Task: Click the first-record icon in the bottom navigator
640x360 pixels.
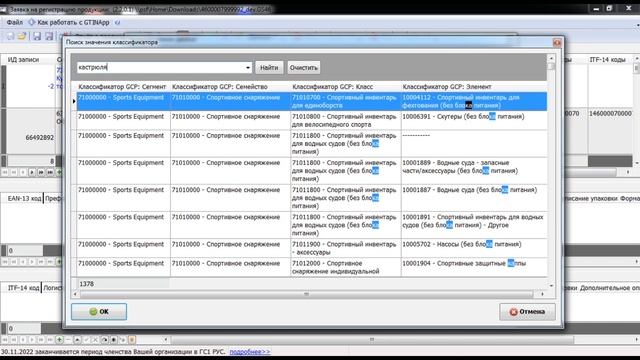Action: 5,340
